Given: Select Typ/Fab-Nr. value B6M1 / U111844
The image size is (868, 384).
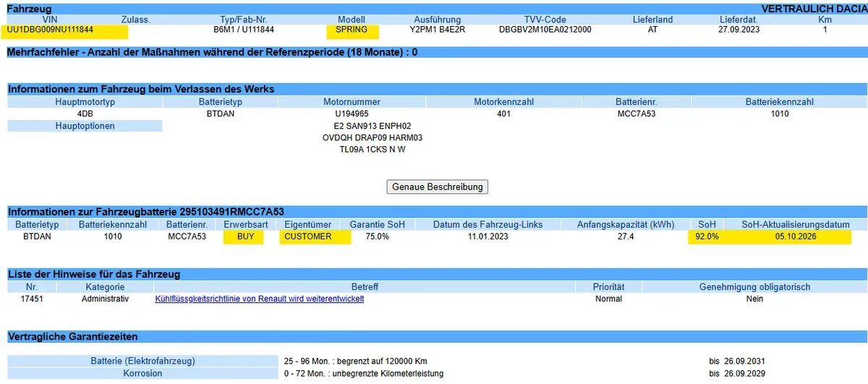Looking at the screenshot, I should [244, 30].
